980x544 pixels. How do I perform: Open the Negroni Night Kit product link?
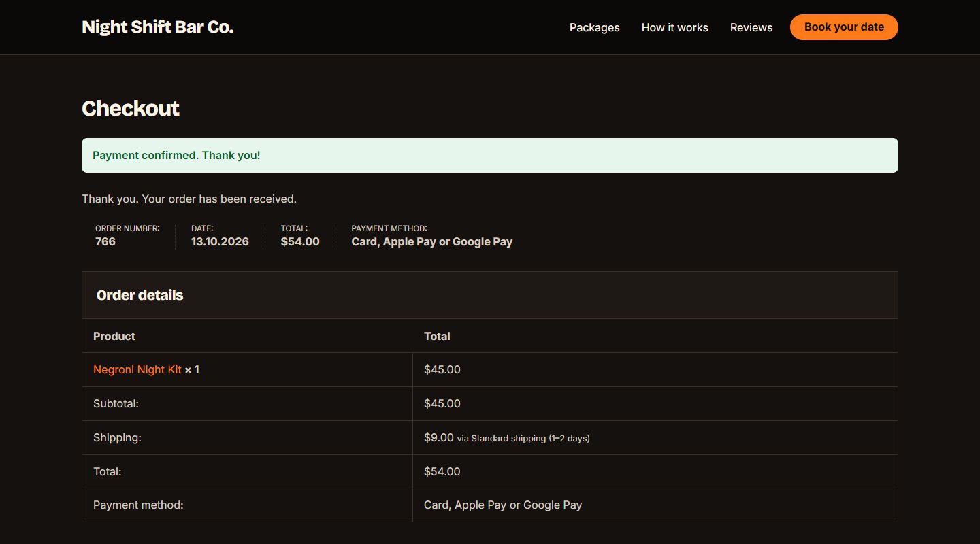click(137, 369)
